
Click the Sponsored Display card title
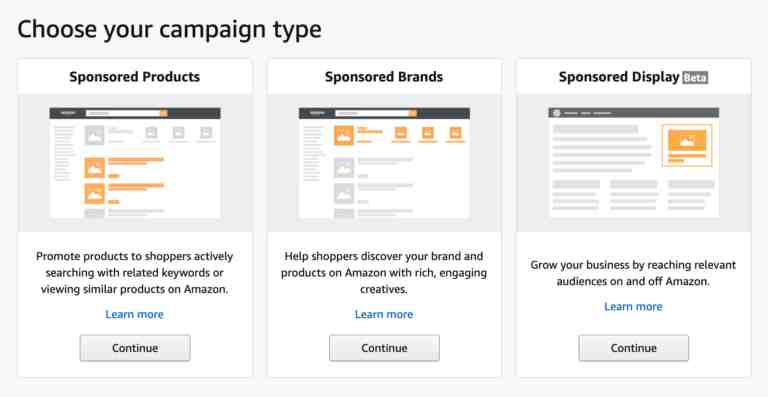[619, 77]
